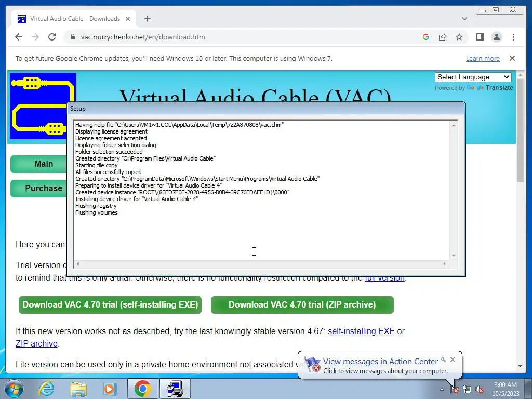The image size is (532, 399).
Task: Open Chrome's three-dot menu
Action: coord(513,37)
